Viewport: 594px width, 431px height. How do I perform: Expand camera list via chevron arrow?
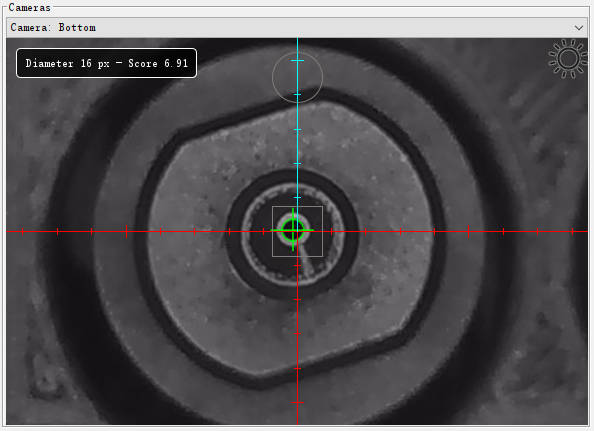click(x=578, y=28)
